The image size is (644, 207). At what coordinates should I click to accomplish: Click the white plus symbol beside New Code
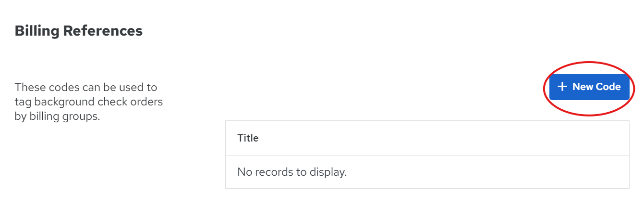pyautogui.click(x=562, y=87)
